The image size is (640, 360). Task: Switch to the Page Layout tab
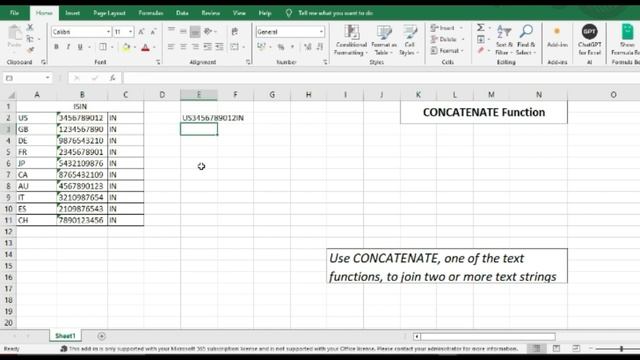(109, 13)
